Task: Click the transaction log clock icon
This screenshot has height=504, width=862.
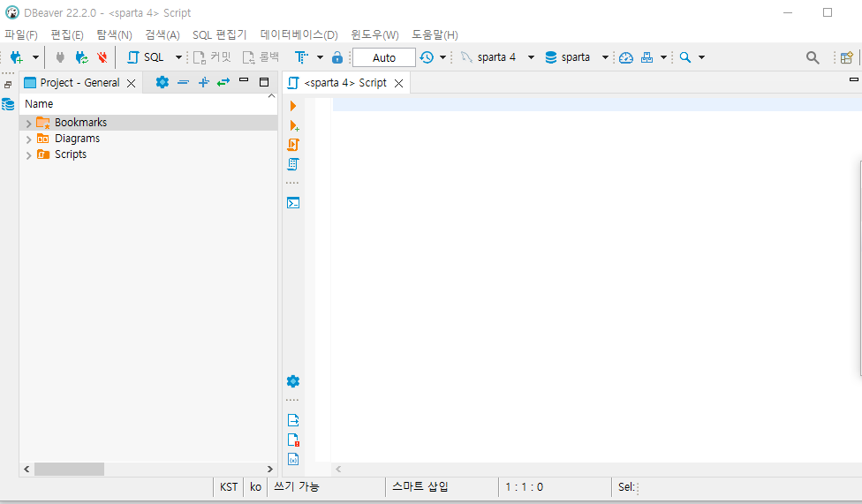Action: click(427, 57)
